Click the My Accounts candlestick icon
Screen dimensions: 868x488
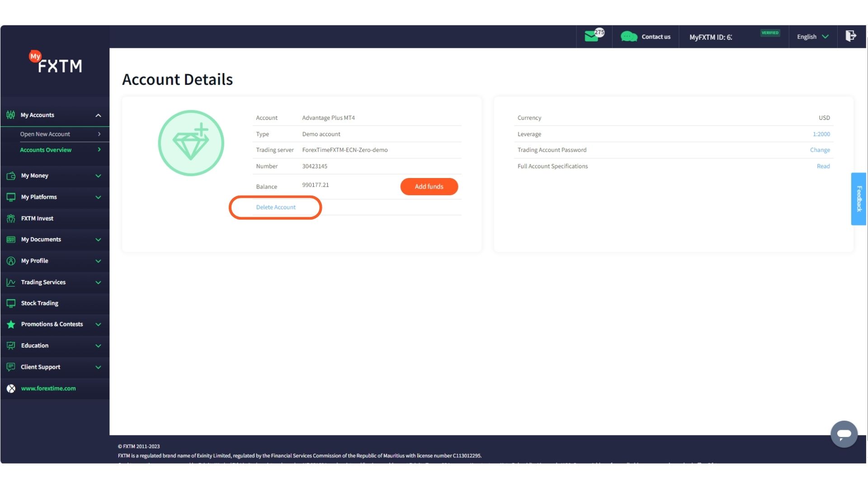click(11, 115)
